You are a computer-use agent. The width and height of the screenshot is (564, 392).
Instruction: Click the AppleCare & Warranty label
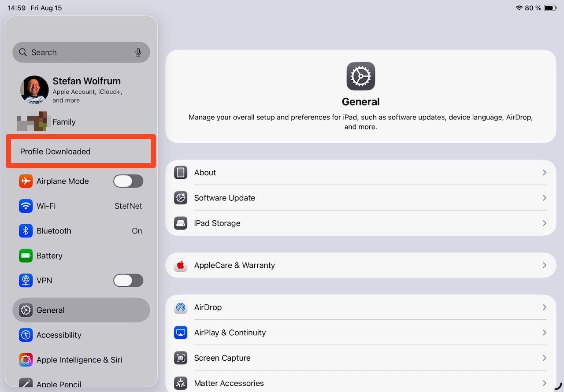pyautogui.click(x=234, y=265)
